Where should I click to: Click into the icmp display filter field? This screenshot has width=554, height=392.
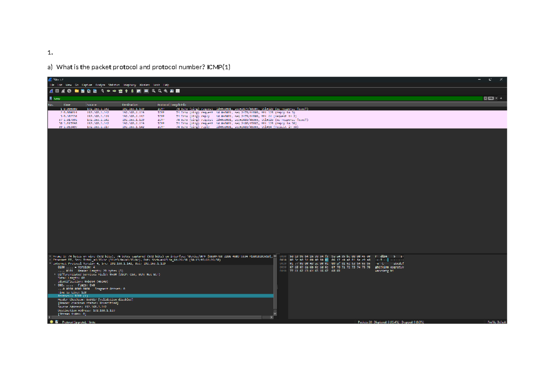point(268,98)
